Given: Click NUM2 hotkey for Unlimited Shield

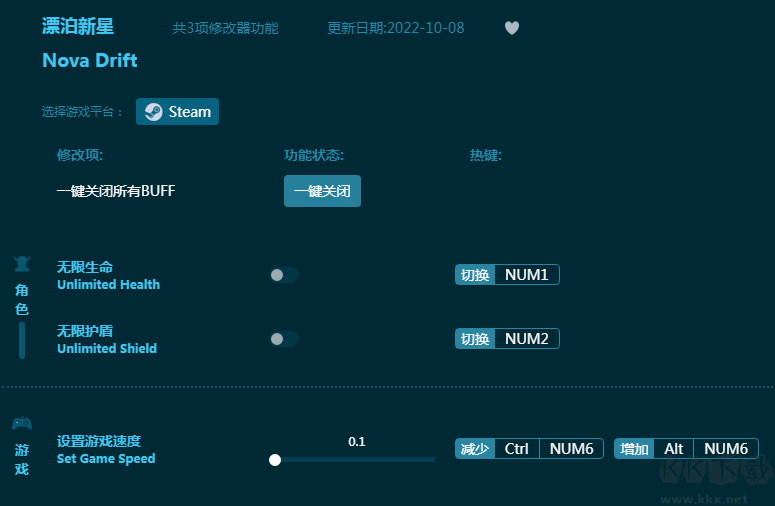Looking at the screenshot, I should pos(526,339).
